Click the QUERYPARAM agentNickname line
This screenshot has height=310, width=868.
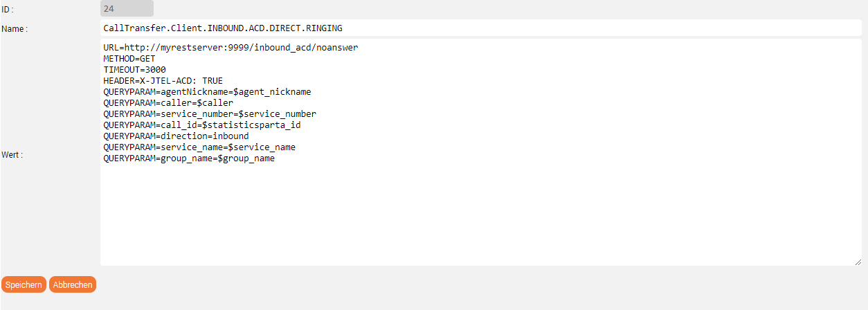(x=207, y=92)
